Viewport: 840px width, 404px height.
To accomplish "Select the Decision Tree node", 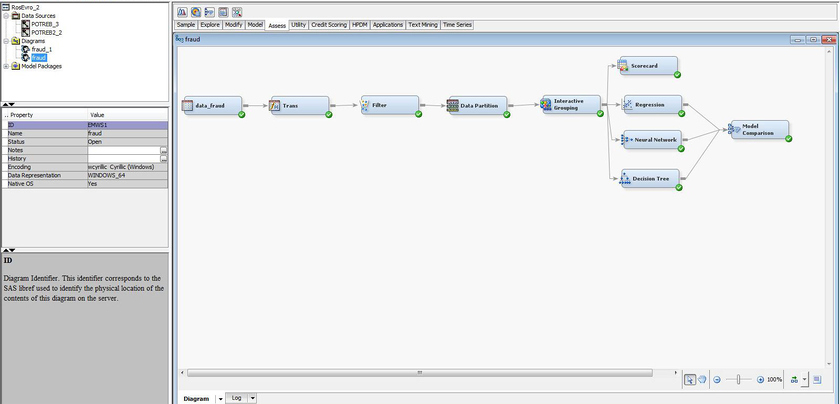I will pyautogui.click(x=649, y=178).
